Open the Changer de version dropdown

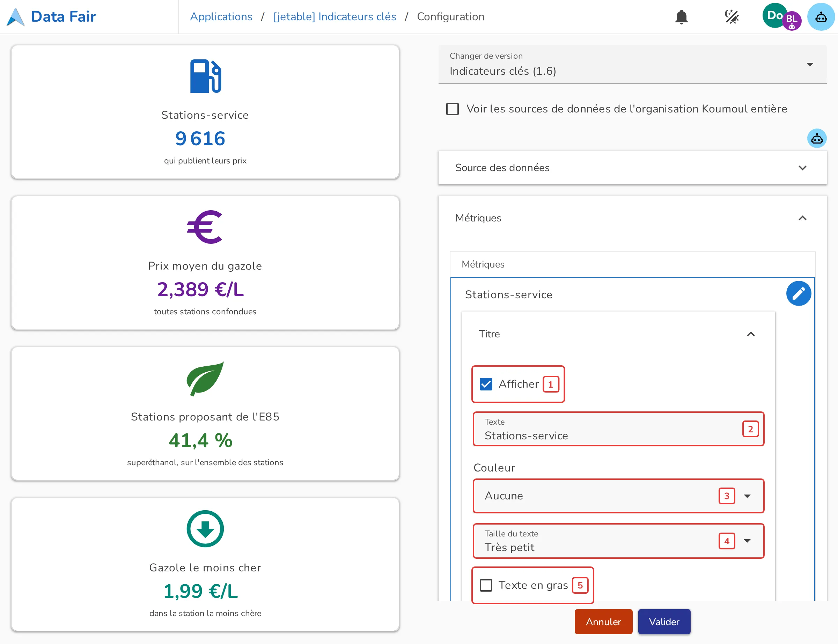[x=632, y=64]
